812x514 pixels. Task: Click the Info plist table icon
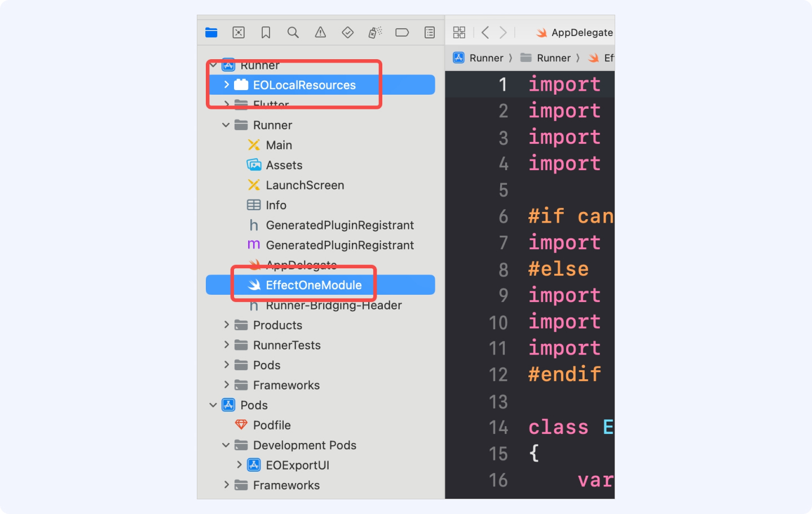click(254, 205)
